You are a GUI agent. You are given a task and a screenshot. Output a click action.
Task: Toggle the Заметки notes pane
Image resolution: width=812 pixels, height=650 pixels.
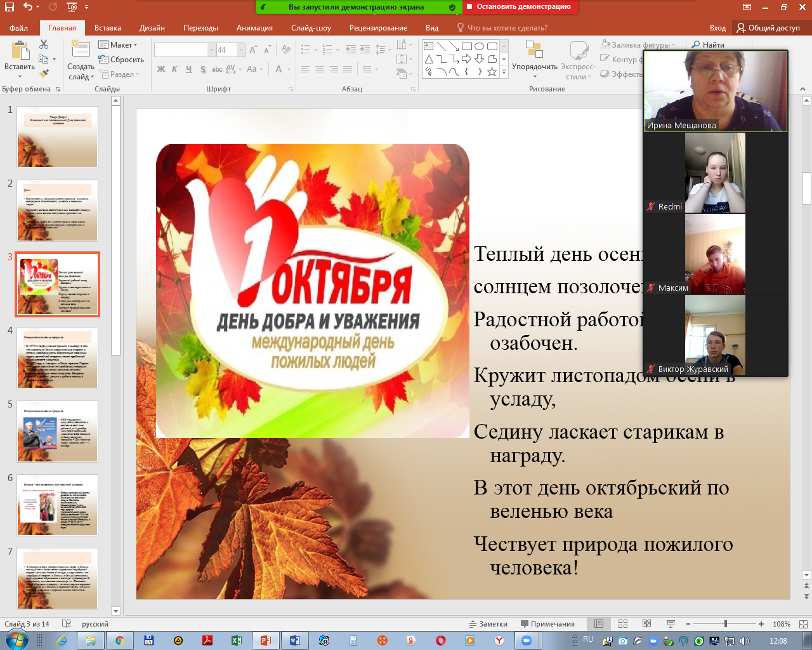[x=488, y=624]
